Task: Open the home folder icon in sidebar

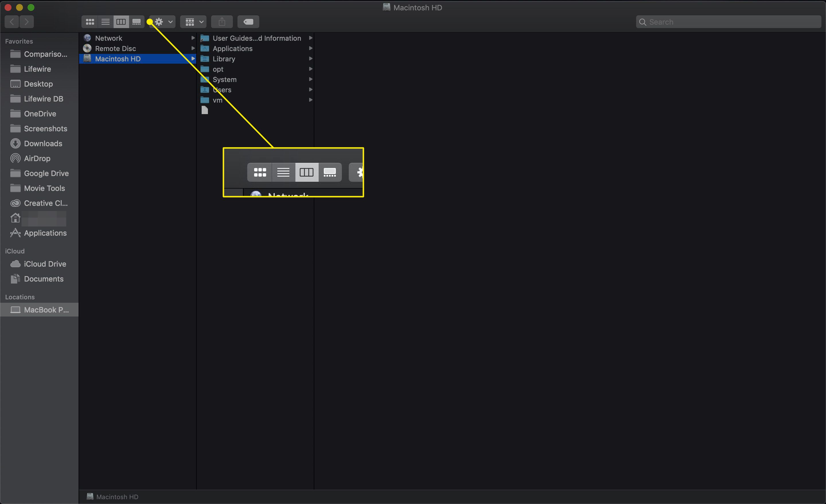Action: 15,218
